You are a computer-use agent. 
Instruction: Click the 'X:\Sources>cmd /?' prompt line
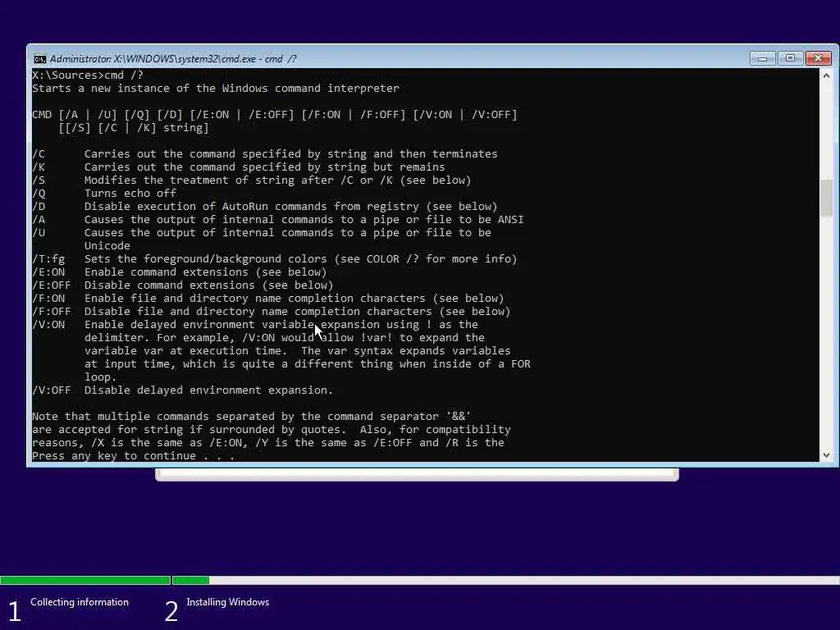(88, 75)
